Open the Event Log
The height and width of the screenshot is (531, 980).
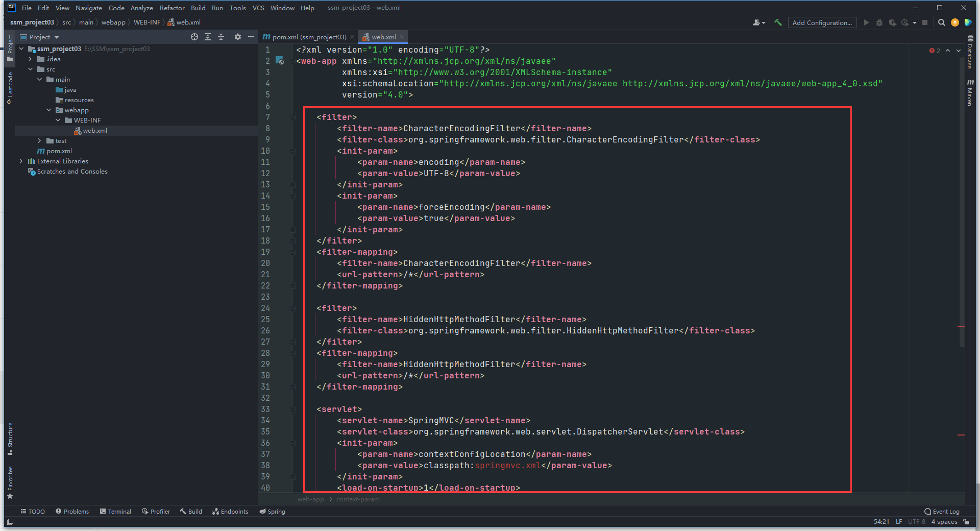click(x=942, y=512)
